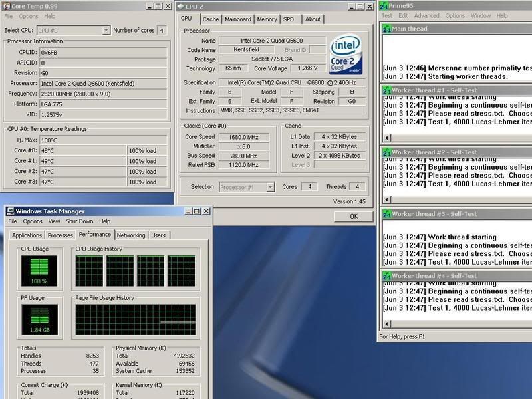Click the Instructions list MMX, SSE, SSE2

click(x=293, y=110)
